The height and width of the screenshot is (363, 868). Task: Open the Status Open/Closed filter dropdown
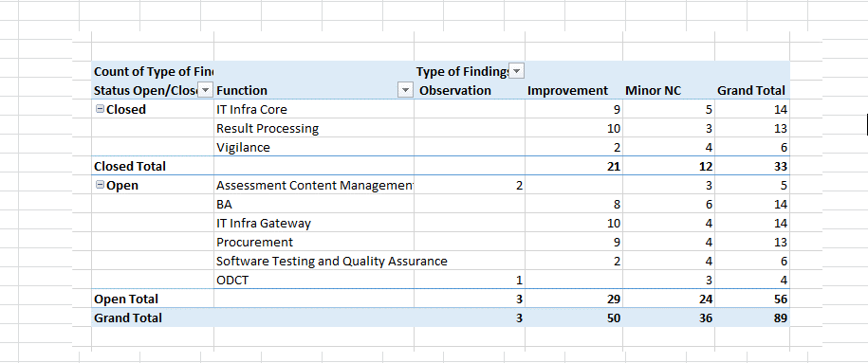coord(205,90)
